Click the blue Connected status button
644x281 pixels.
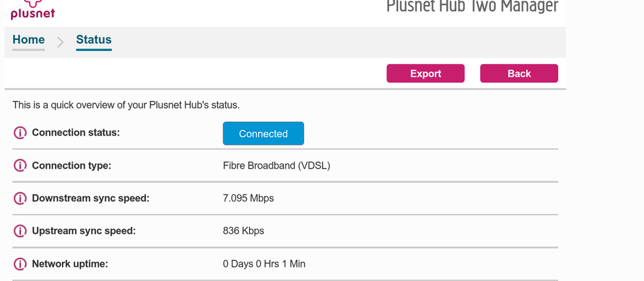pyautogui.click(x=263, y=134)
